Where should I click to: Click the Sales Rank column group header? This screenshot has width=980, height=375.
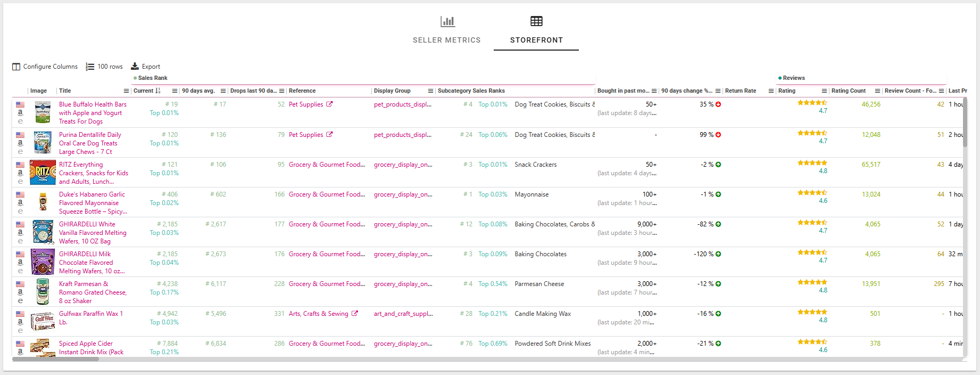[153, 78]
